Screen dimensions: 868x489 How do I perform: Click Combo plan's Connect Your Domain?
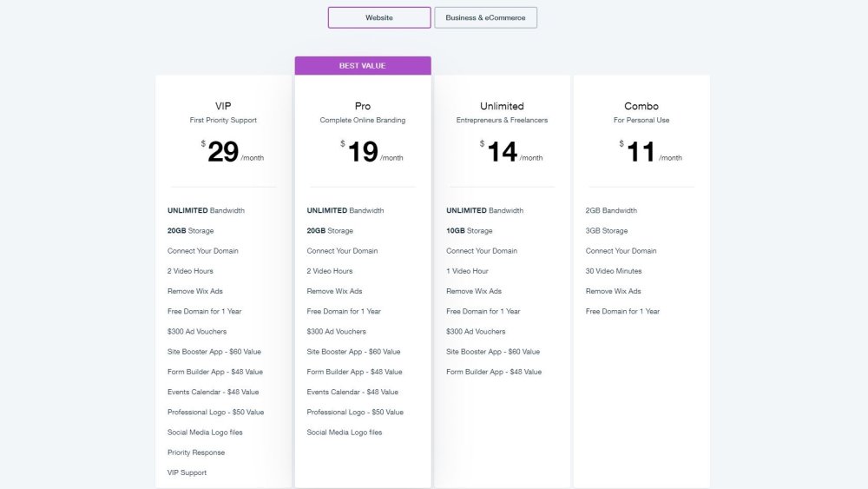[x=621, y=251]
